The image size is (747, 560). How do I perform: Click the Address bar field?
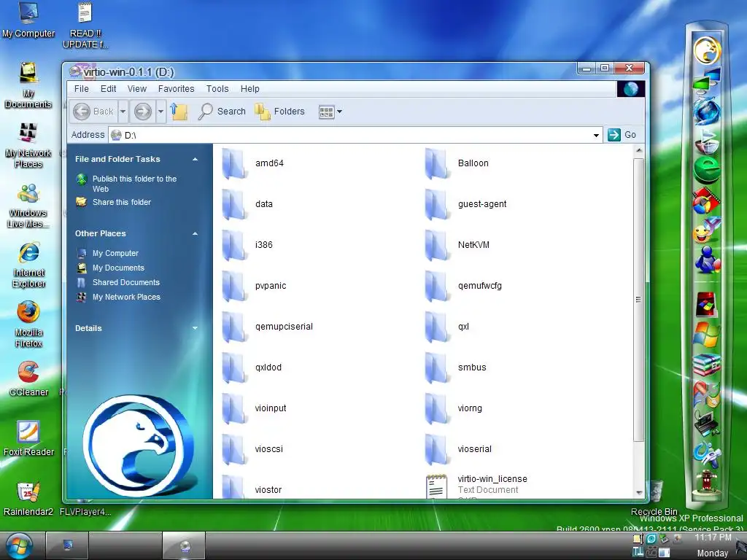coord(355,135)
